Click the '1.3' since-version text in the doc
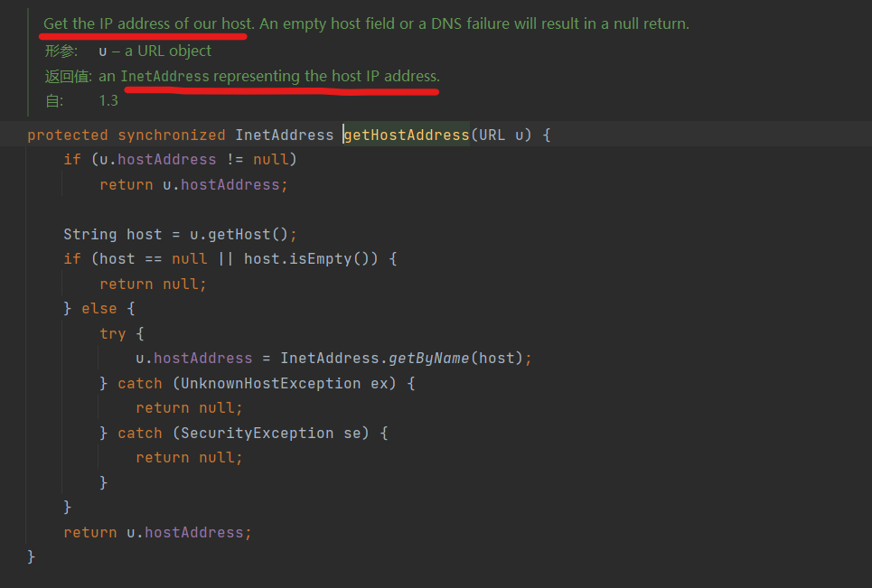The image size is (872, 588). point(108,101)
